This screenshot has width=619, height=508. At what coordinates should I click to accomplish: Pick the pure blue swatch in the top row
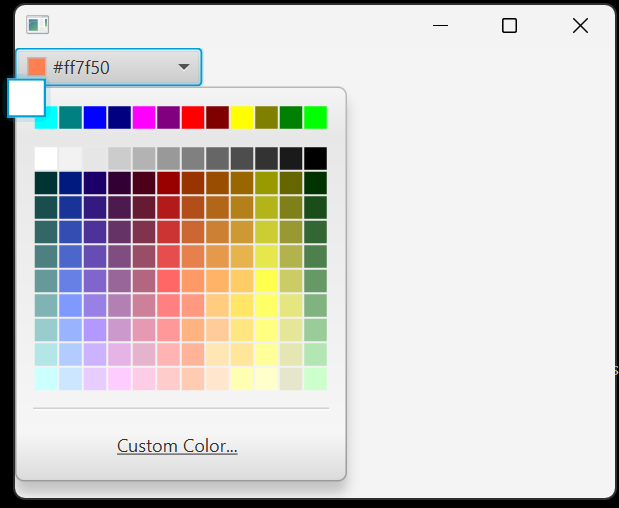point(95,117)
